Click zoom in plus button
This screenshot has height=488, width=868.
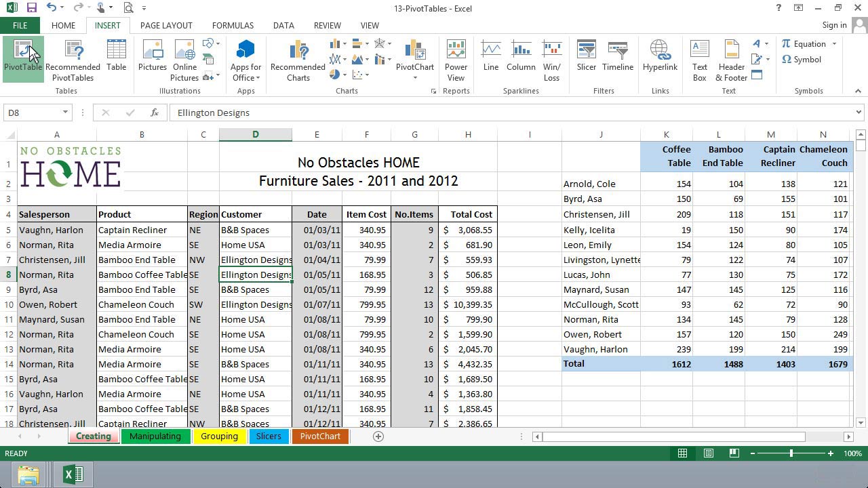point(831,453)
